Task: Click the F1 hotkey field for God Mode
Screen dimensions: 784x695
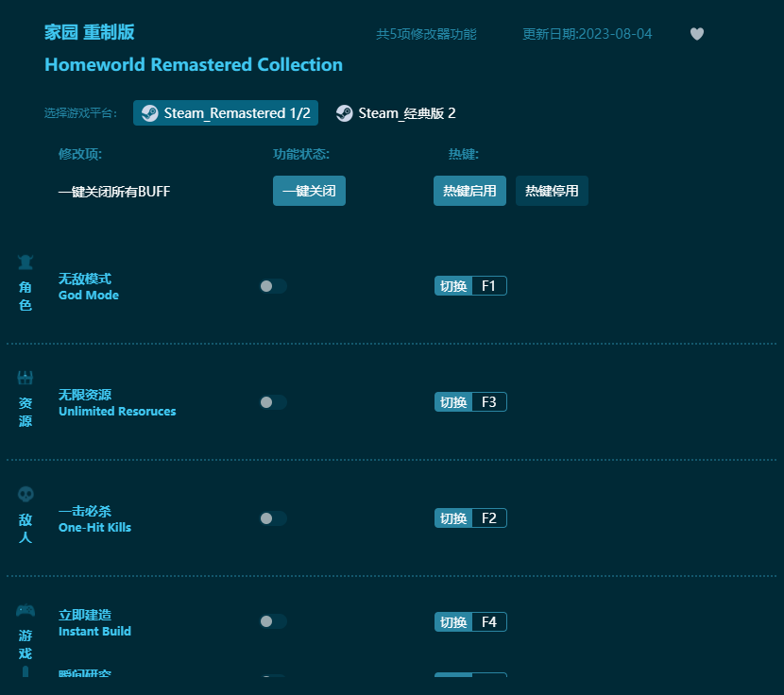Action: tap(488, 286)
